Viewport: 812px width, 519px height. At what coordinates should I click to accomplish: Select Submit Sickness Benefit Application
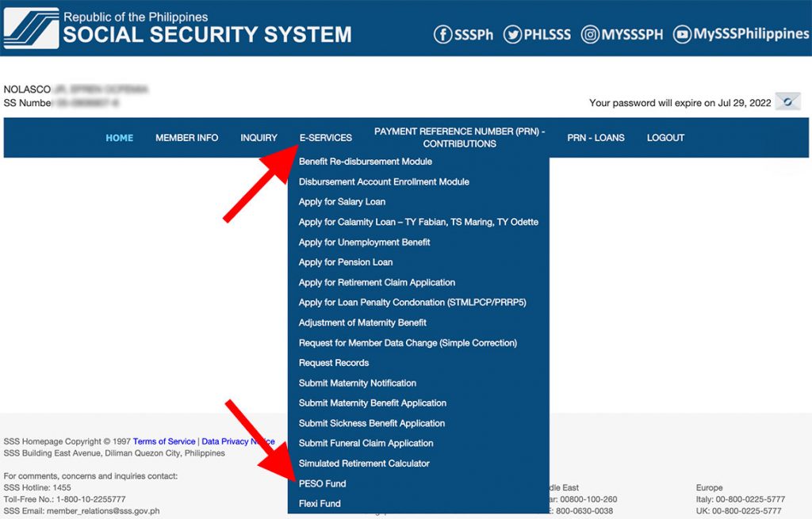[372, 423]
